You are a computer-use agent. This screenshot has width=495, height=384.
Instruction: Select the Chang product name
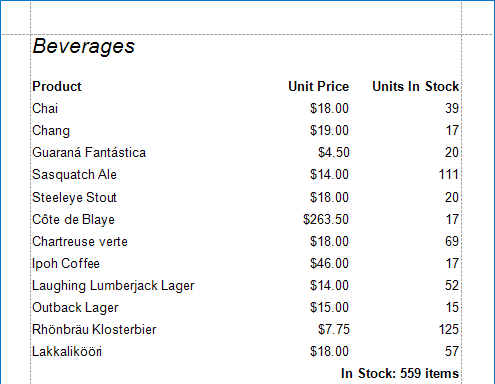[51, 131]
